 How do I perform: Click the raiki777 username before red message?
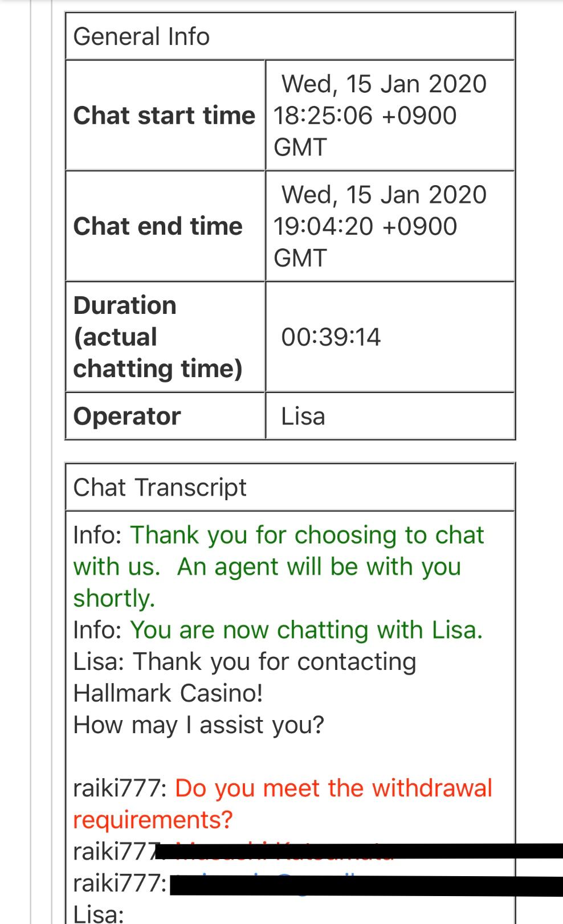pos(119,788)
